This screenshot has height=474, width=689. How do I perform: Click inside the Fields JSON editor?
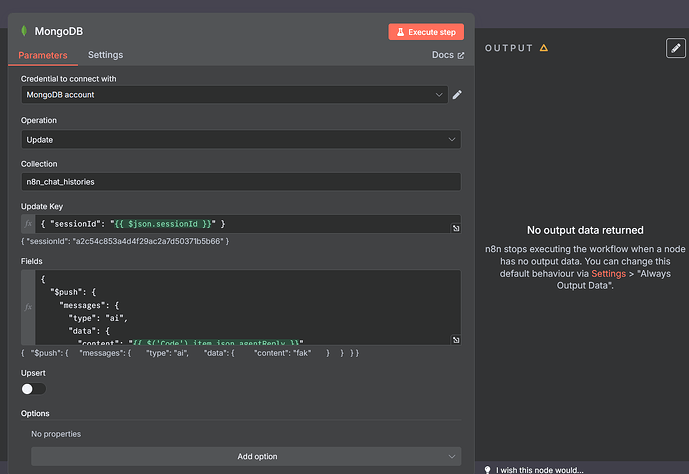click(248, 307)
